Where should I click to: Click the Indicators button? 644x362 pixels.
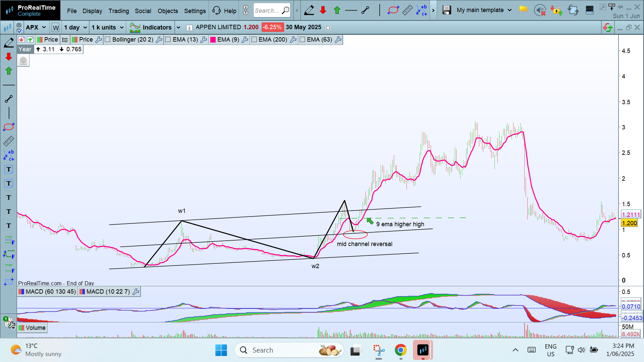click(x=151, y=27)
